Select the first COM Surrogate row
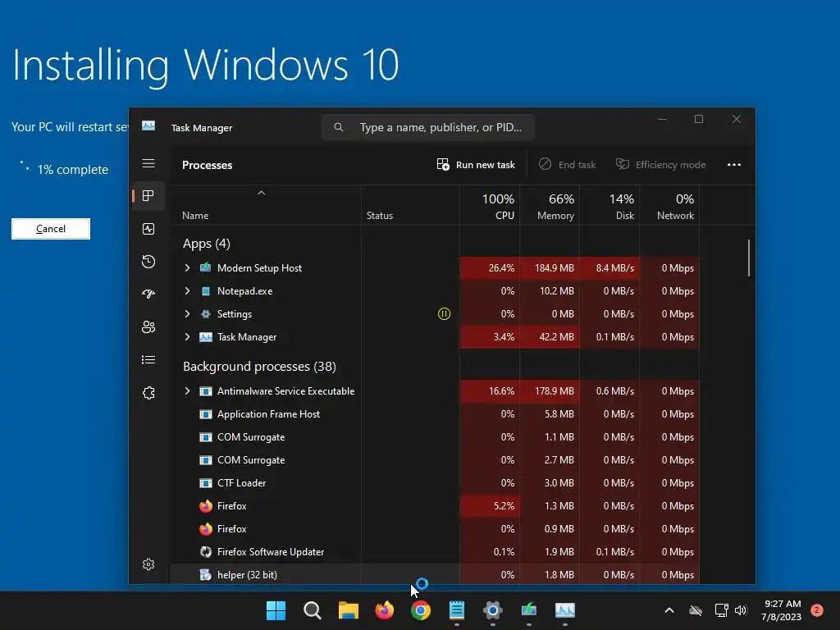This screenshot has height=630, width=840. tap(435, 437)
